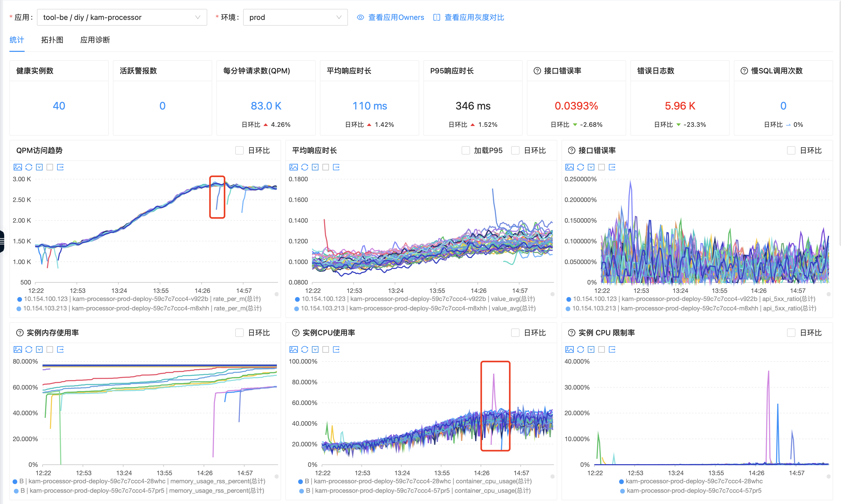Image resolution: width=841 pixels, height=504 pixels.
Task: Export data from the 接口错误率 chart
Action: 612,167
